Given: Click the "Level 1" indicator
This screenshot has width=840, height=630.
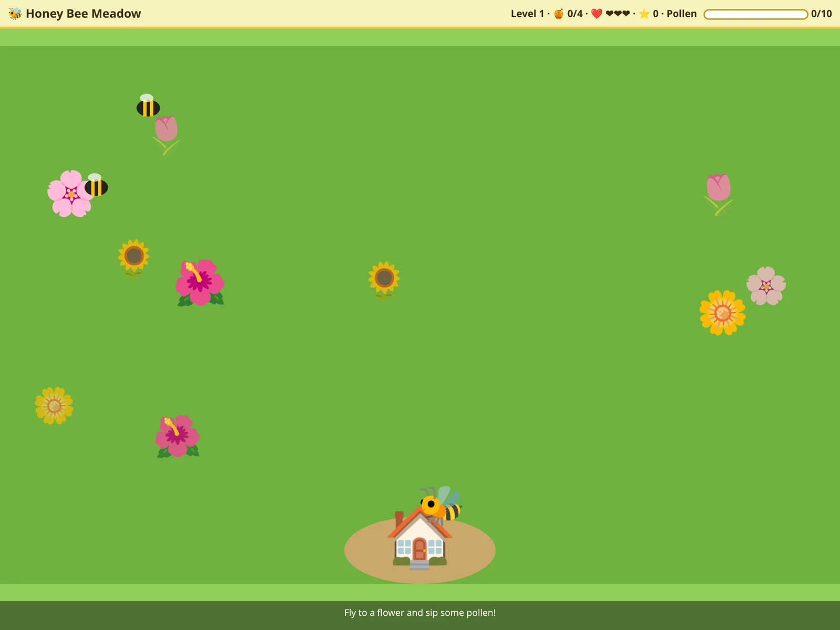Looking at the screenshot, I should click(x=528, y=14).
